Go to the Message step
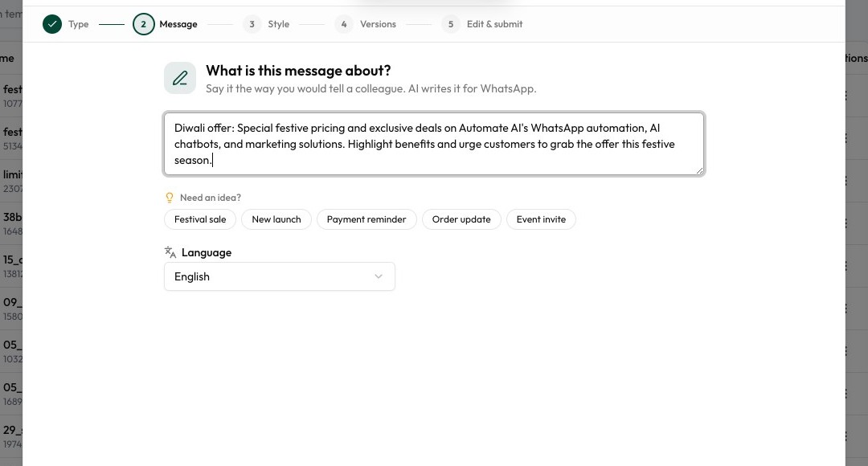The width and height of the screenshot is (868, 466). 165,24
